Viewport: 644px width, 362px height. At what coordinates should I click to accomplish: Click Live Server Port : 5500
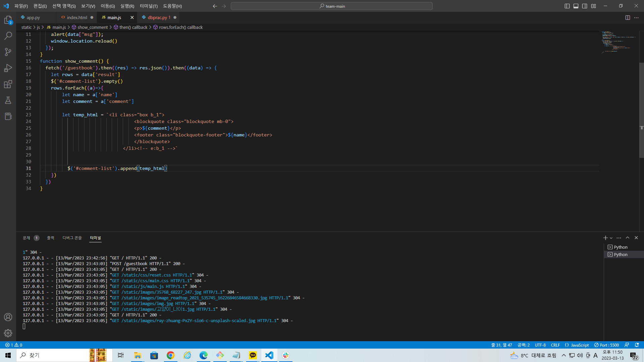click(x=606, y=345)
